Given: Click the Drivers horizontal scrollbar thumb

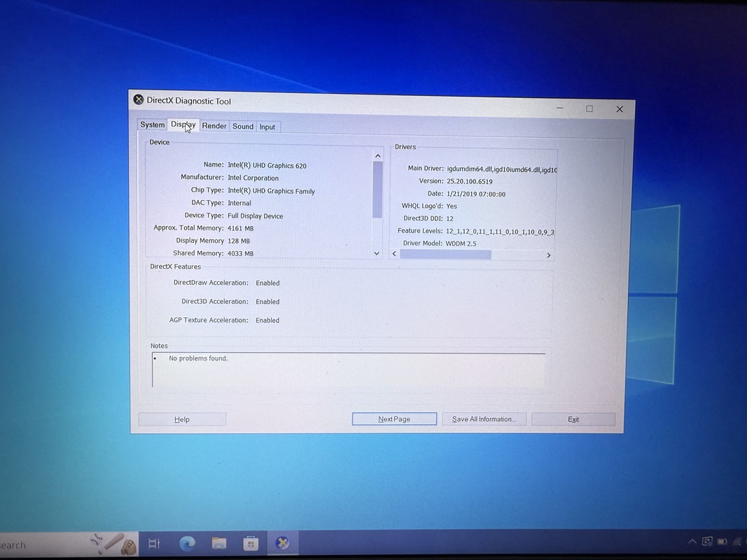Looking at the screenshot, I should pyautogui.click(x=445, y=255).
